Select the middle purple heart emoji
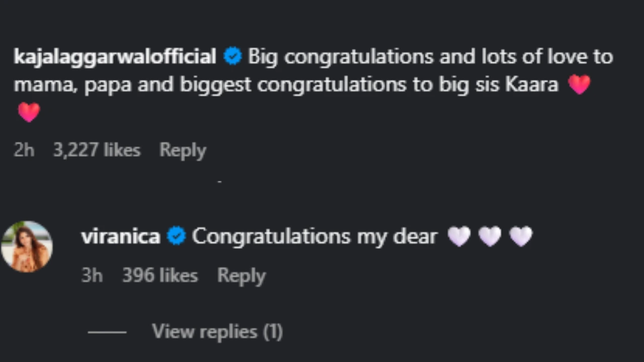 489,235
